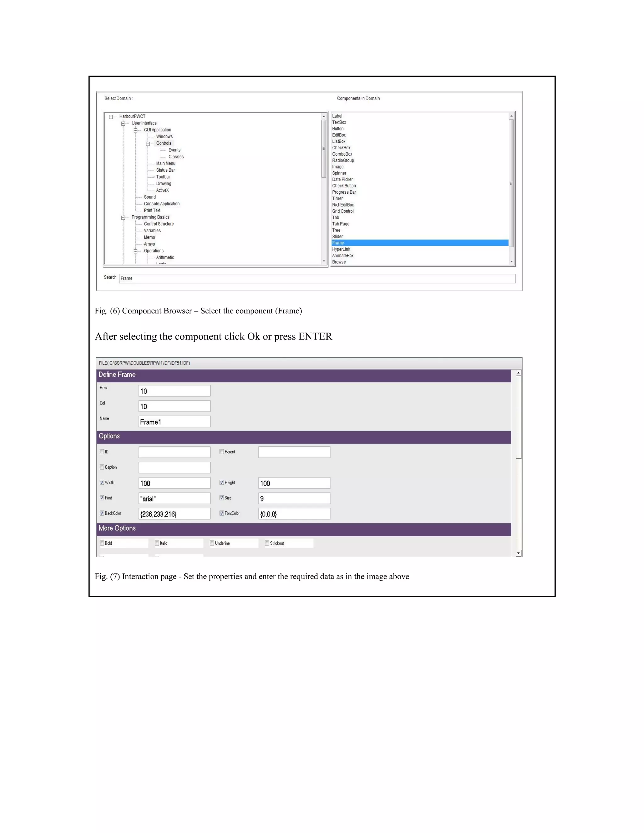Viewport: 644px width, 833px height.
Task: Uncheck the Size option
Action: click(x=222, y=498)
